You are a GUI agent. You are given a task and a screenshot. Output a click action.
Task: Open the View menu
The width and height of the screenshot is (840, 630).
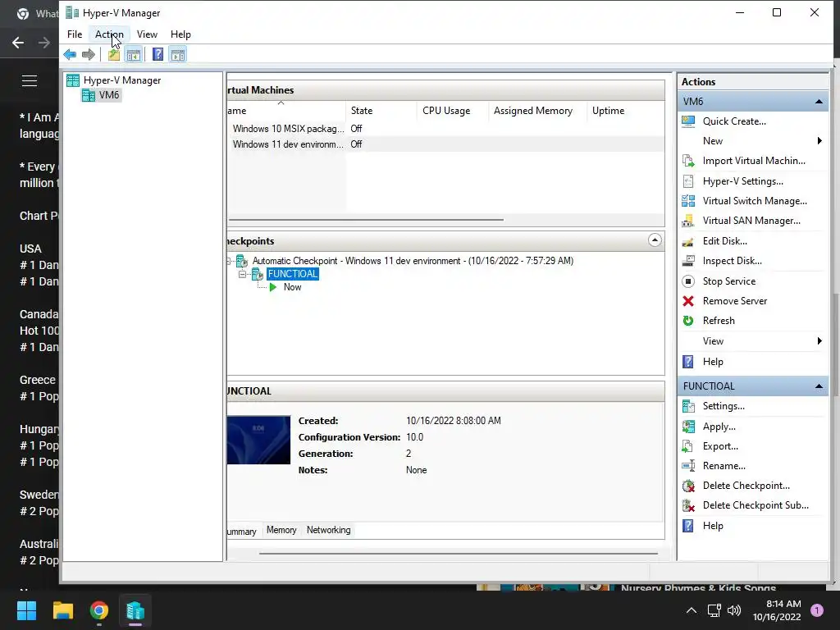point(147,34)
